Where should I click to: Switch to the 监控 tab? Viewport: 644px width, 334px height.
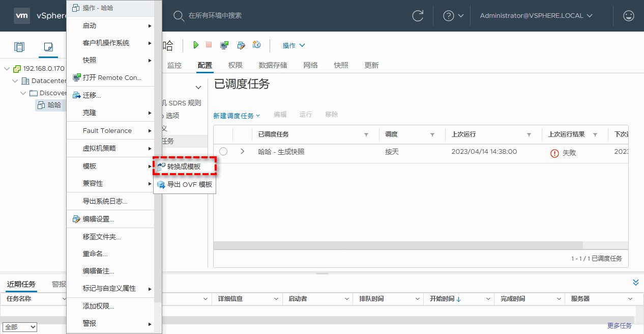click(x=174, y=65)
